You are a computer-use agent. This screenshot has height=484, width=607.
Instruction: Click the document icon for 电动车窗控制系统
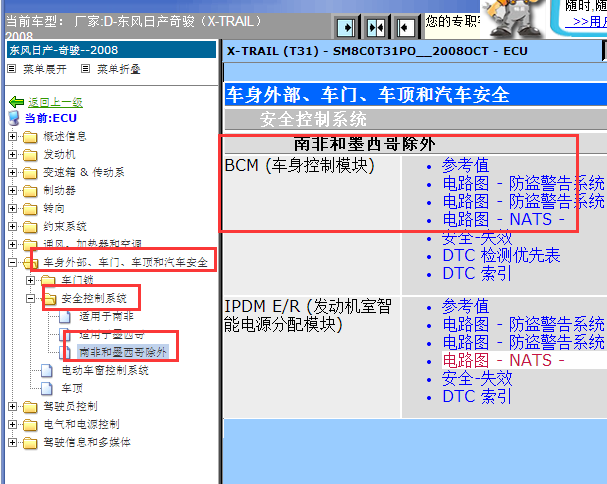coord(47,371)
